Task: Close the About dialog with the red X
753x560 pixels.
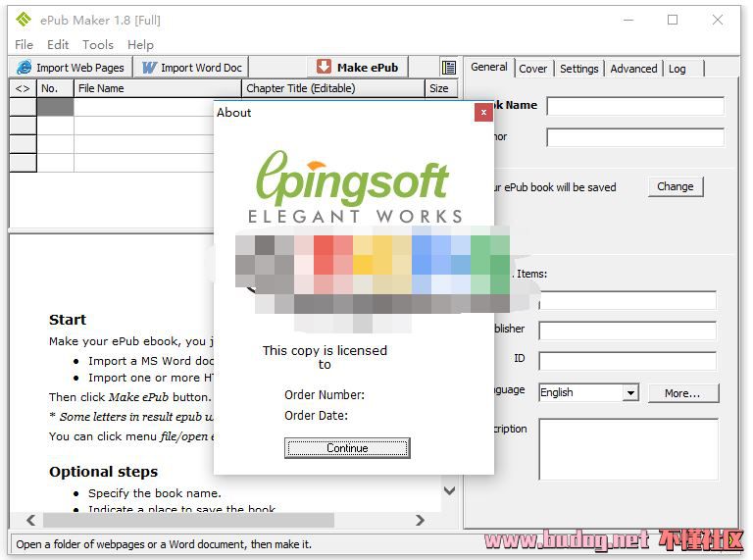Action: [x=483, y=113]
